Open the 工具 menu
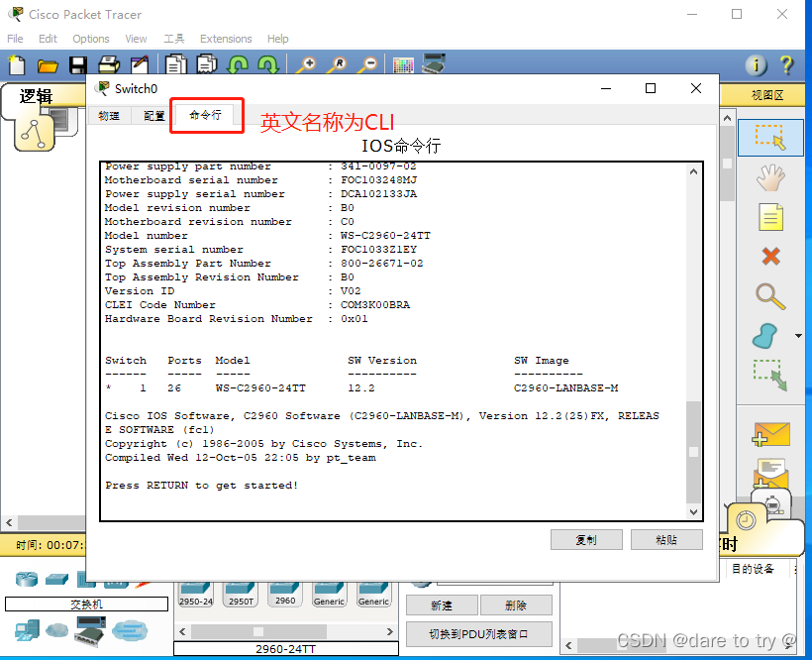This screenshot has width=812, height=660. pyautogui.click(x=174, y=39)
